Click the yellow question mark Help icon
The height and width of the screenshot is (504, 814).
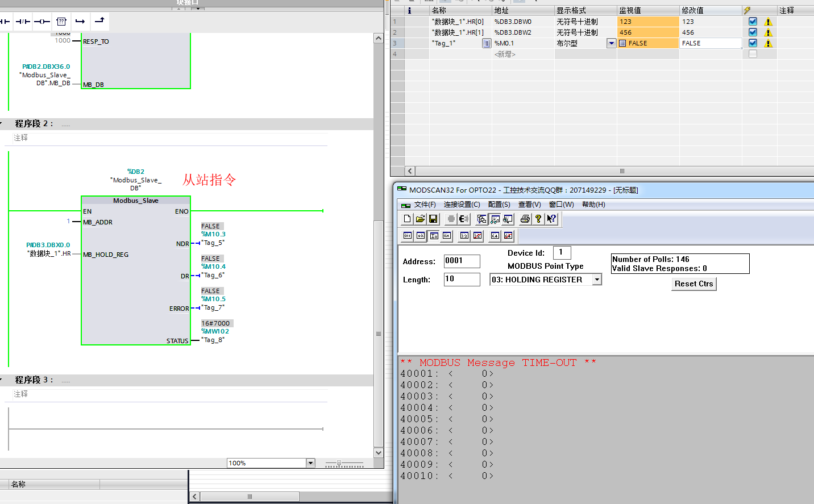[x=538, y=219]
